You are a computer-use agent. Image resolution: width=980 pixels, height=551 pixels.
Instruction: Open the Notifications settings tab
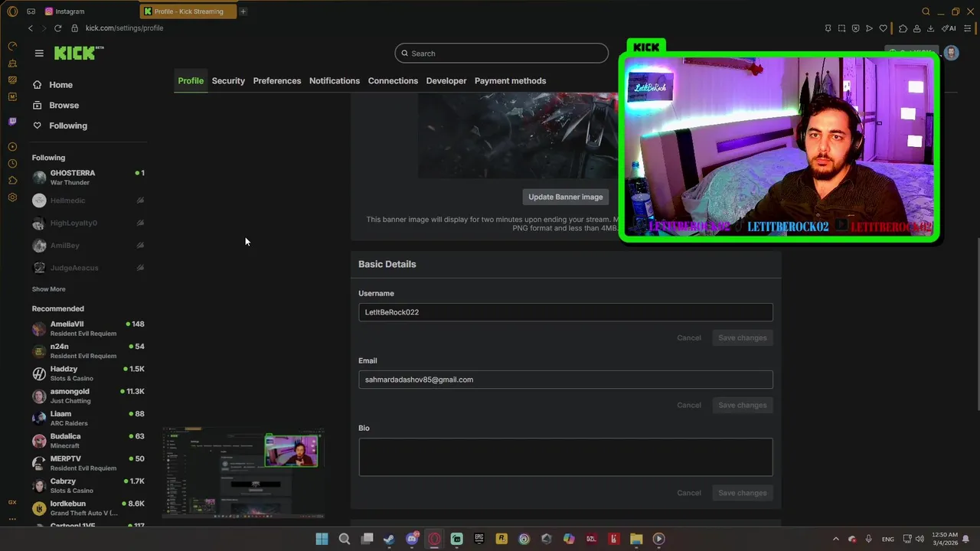tap(335, 81)
